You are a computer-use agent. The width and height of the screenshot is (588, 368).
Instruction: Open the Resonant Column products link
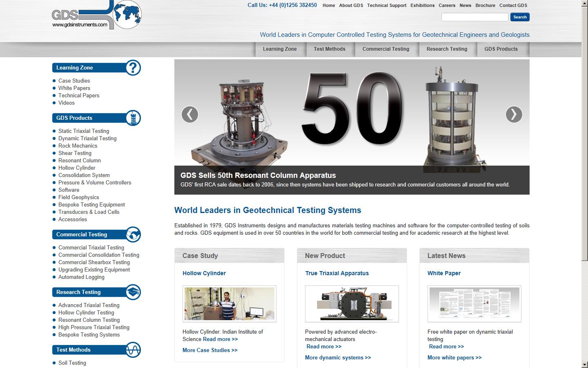80,161
